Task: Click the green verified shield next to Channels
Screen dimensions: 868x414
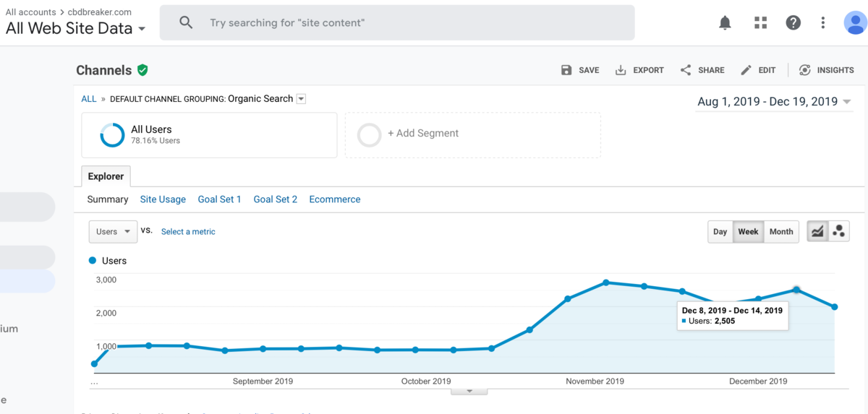Action: tap(142, 70)
